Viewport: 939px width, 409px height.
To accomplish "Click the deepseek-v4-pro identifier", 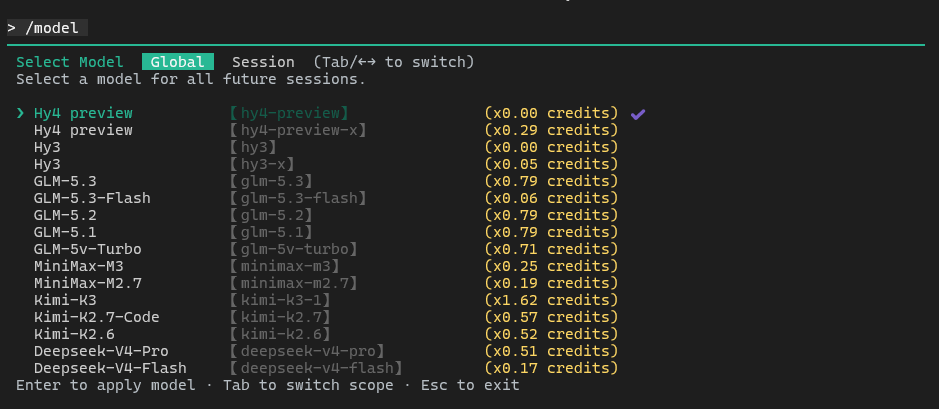I will (307, 350).
